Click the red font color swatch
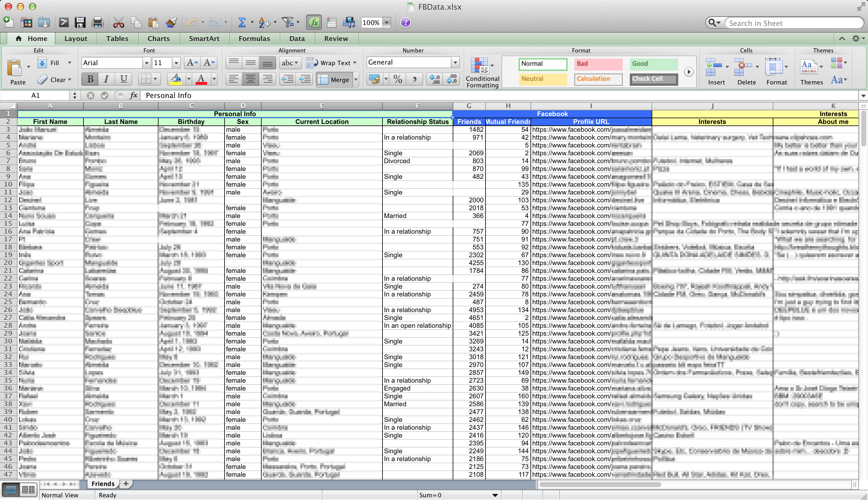This screenshot has width=868, height=500. pyautogui.click(x=201, y=79)
